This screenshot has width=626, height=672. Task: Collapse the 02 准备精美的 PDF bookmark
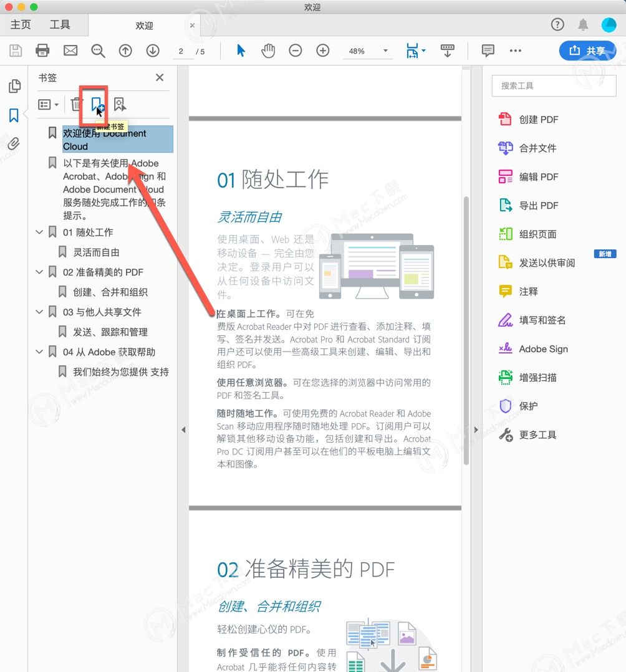(x=39, y=272)
